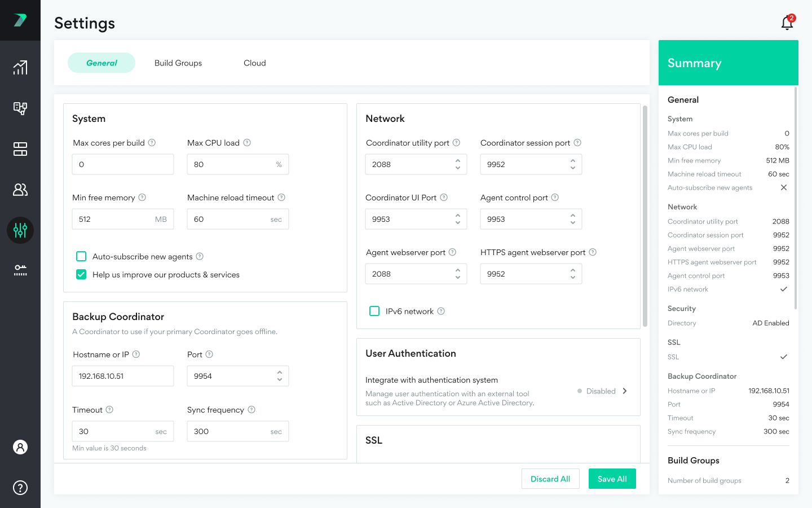
Task: Enable Auto-subscribe new agents checkbox
Action: 81,256
